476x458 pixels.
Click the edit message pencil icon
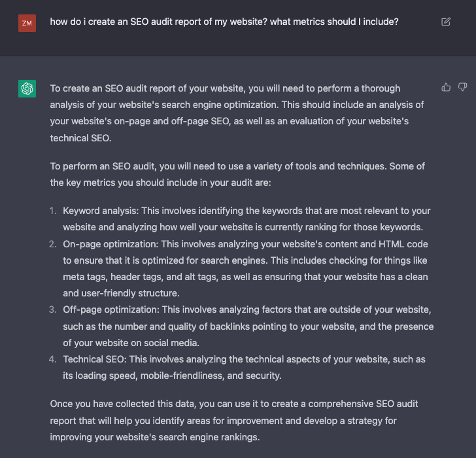tap(446, 22)
